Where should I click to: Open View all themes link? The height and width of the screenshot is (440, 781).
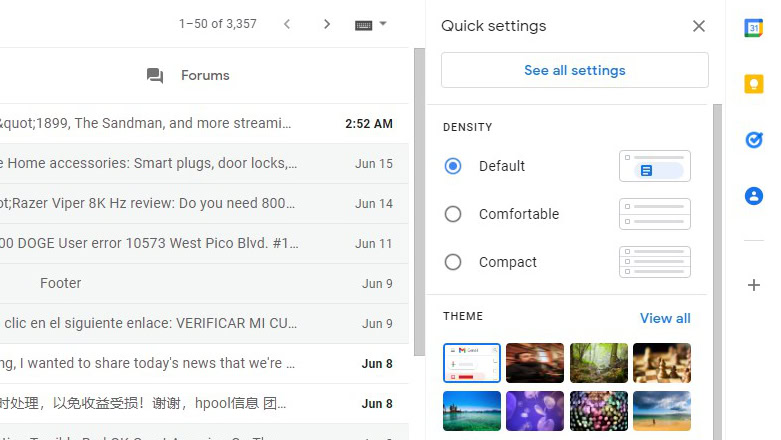pos(665,318)
